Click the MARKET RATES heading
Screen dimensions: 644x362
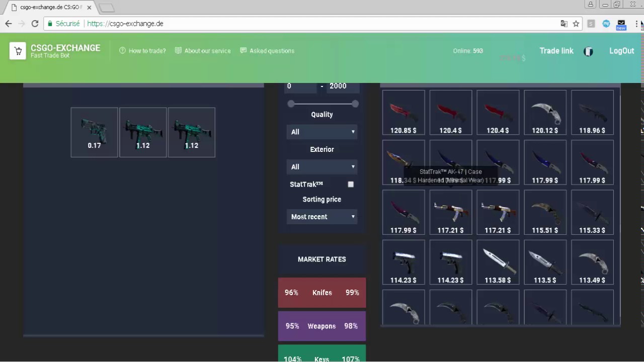point(322,259)
